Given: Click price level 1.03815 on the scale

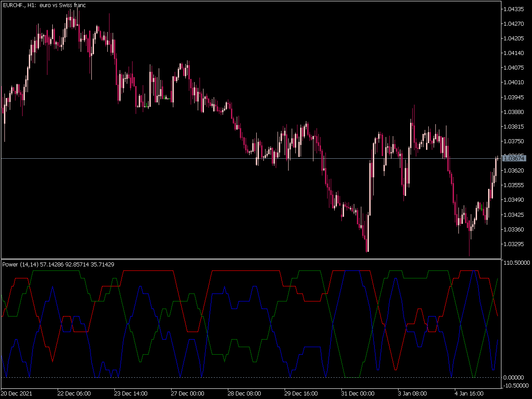Looking at the screenshot, I should 515,126.
